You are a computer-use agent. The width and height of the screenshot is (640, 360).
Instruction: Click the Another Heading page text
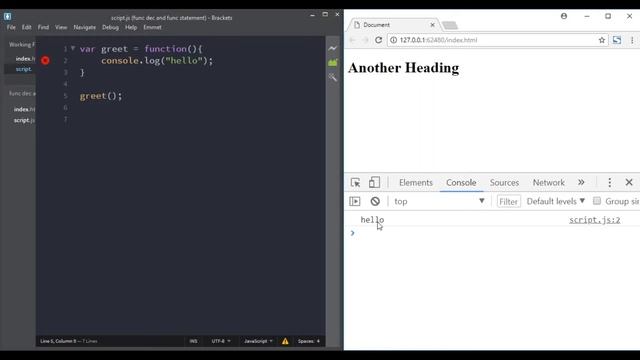click(403, 68)
